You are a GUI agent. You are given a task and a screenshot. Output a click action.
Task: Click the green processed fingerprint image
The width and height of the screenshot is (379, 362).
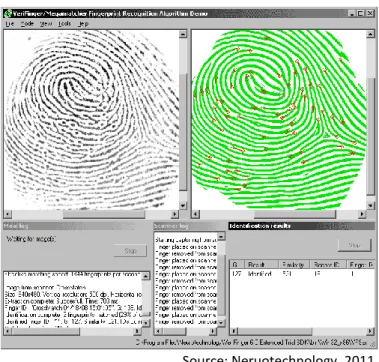coord(279,120)
